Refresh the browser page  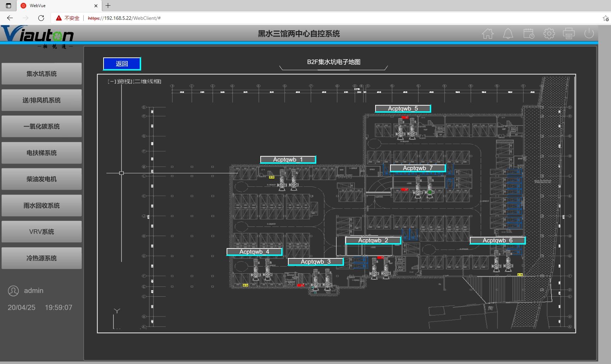click(x=41, y=18)
